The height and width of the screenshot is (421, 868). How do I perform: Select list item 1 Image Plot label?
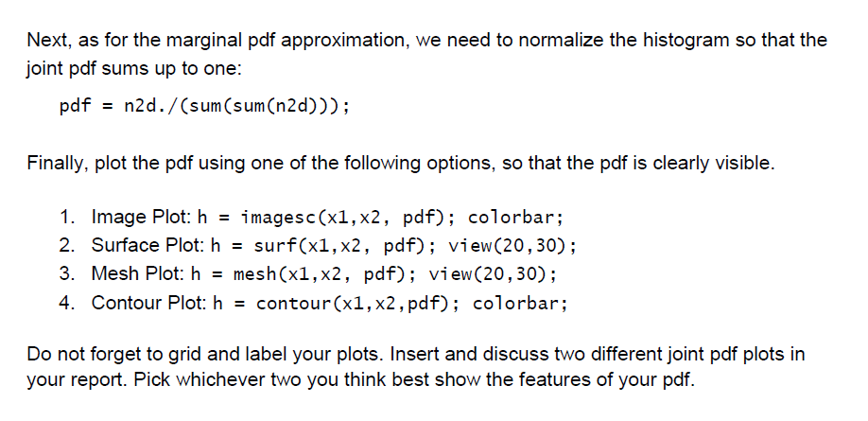point(141,218)
